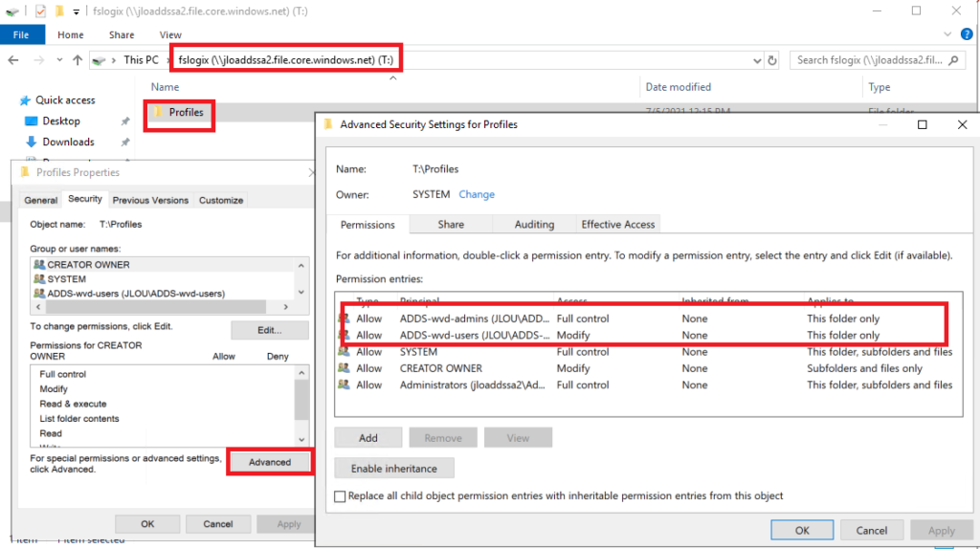Select the CREATOR OWNER permission entry
The width and height of the screenshot is (980, 549).
tap(648, 368)
